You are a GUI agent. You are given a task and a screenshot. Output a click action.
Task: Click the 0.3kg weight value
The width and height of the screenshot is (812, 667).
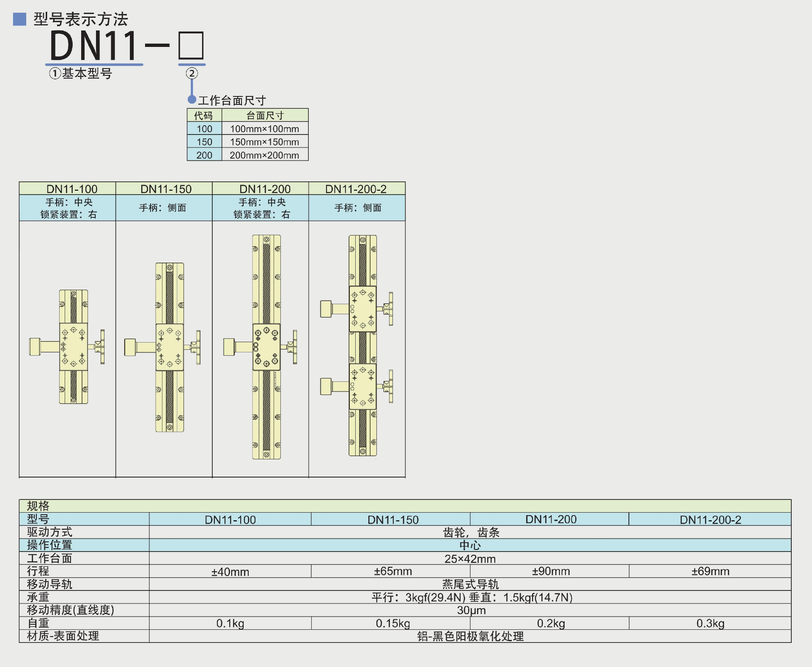[710, 623]
